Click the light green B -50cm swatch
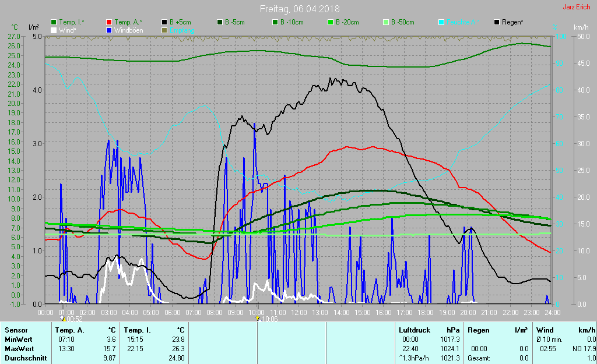Screen dimensions: 597x364 pos(386,23)
